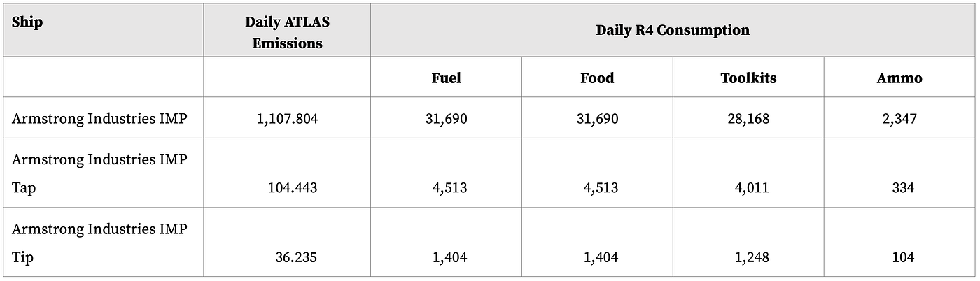Image resolution: width=980 pixels, height=281 pixels.
Task: Select the 4,513 value under Food
Action: (x=601, y=187)
